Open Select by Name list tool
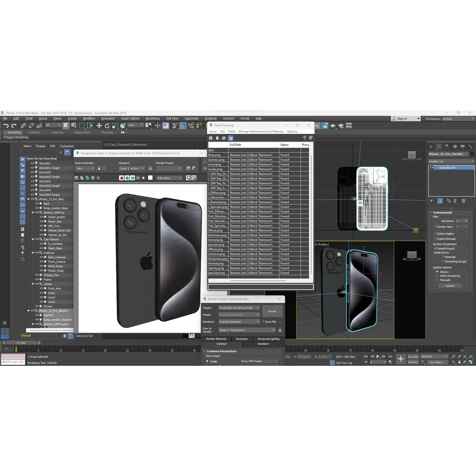This screenshot has width=476, height=476. click(x=74, y=126)
